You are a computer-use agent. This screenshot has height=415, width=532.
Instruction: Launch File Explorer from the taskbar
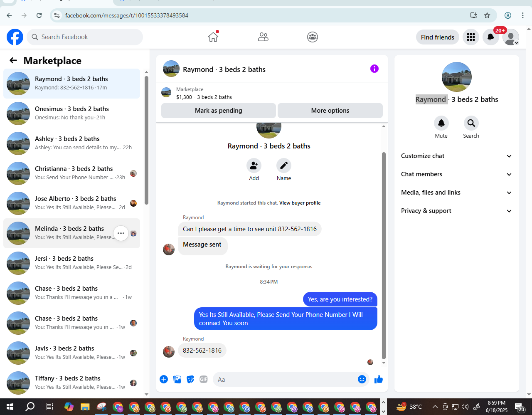pos(85,407)
